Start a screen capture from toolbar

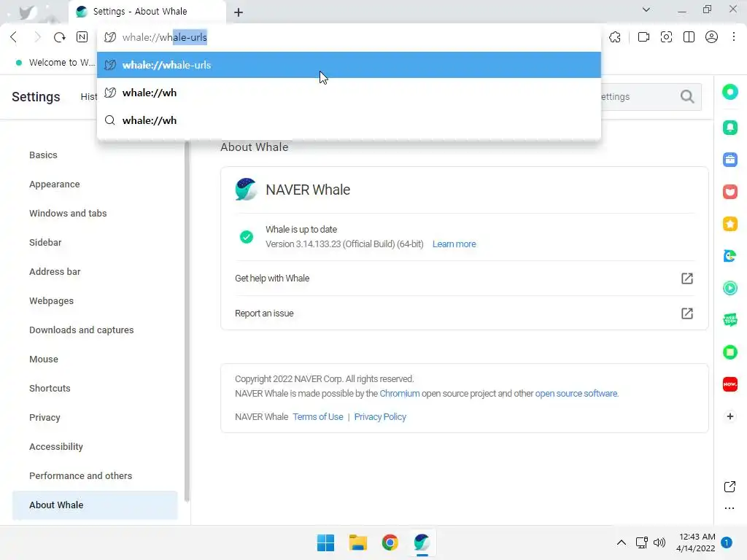click(666, 37)
